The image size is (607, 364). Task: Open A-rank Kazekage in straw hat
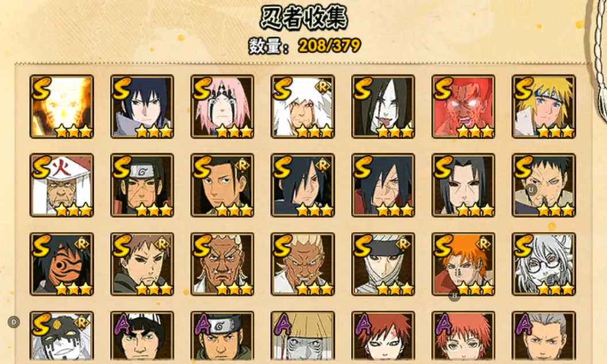pyautogui.click(x=302, y=336)
